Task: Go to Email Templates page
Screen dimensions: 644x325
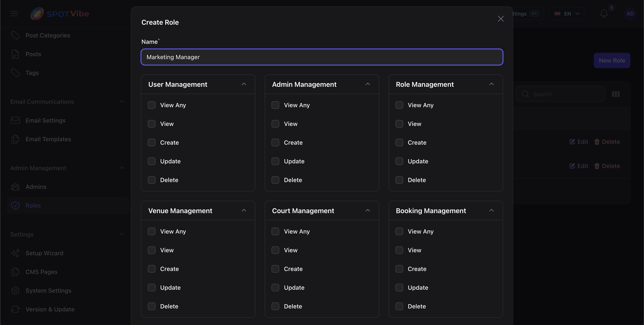Action: [68, 139]
